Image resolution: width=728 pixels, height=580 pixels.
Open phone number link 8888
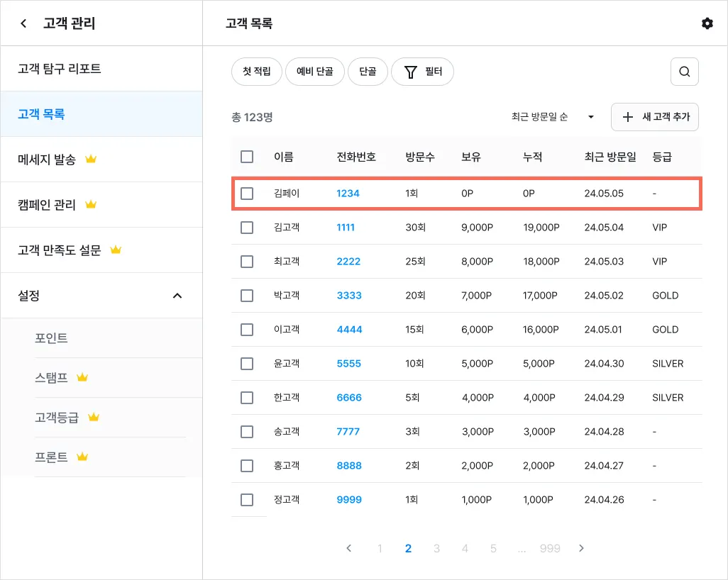(349, 466)
